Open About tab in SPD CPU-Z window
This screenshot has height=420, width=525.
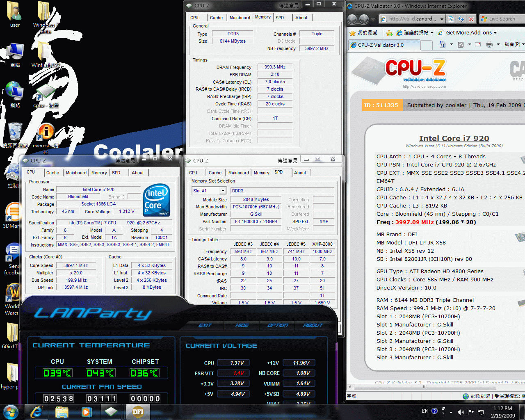[300, 173]
